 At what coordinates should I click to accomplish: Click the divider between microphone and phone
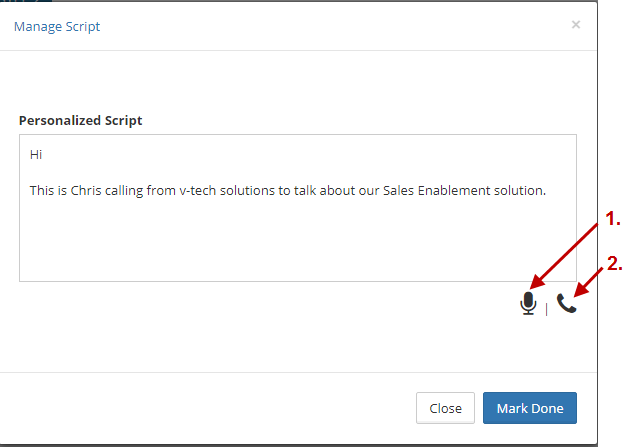point(547,309)
